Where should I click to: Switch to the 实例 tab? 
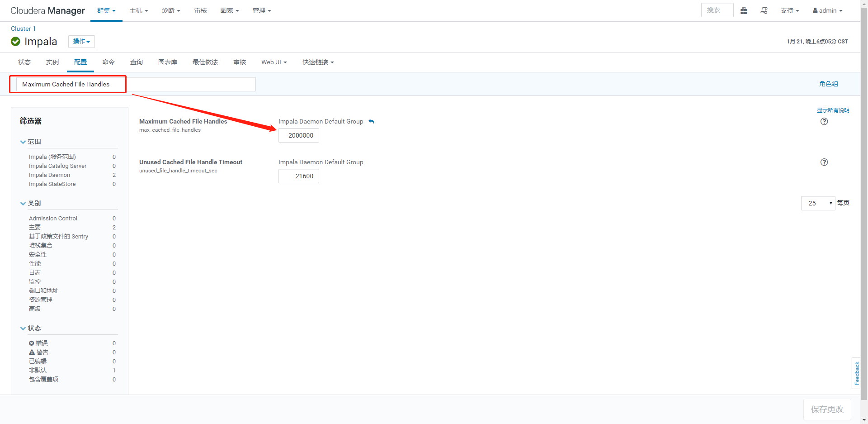(x=52, y=62)
